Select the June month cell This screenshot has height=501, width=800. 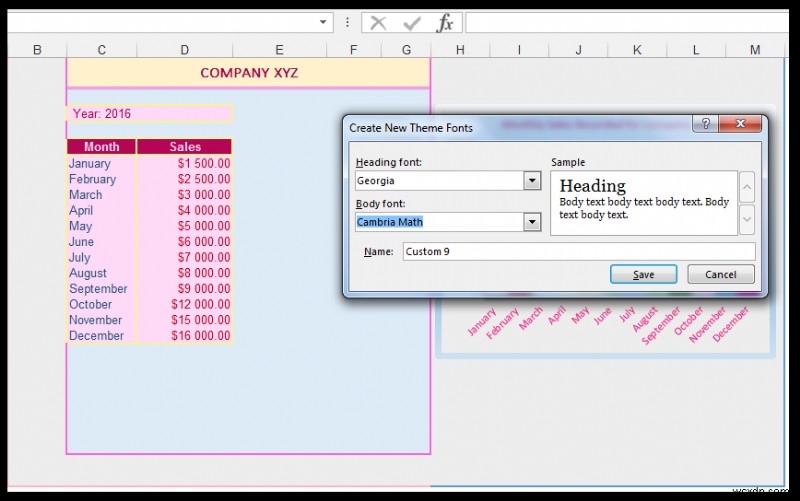(102, 242)
